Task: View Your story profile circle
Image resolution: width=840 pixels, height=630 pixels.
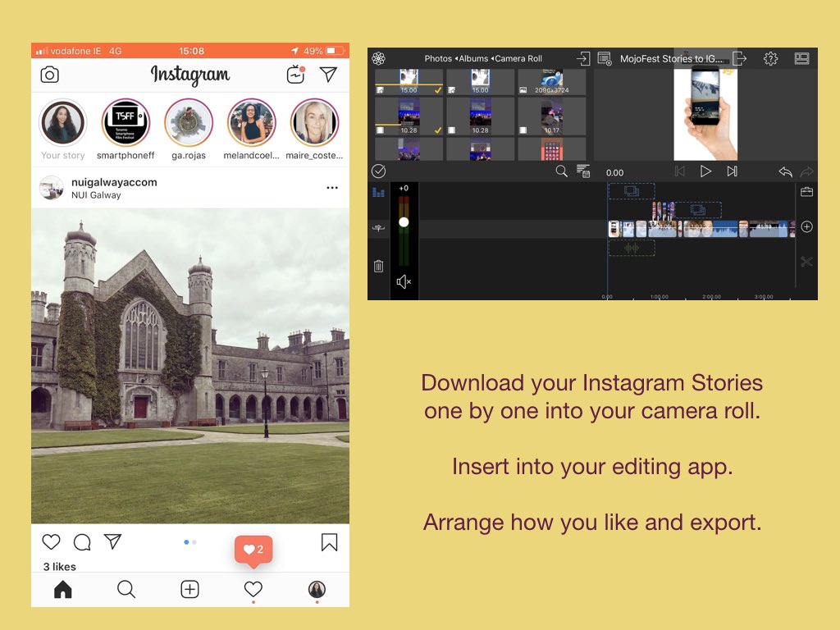Action: point(62,123)
